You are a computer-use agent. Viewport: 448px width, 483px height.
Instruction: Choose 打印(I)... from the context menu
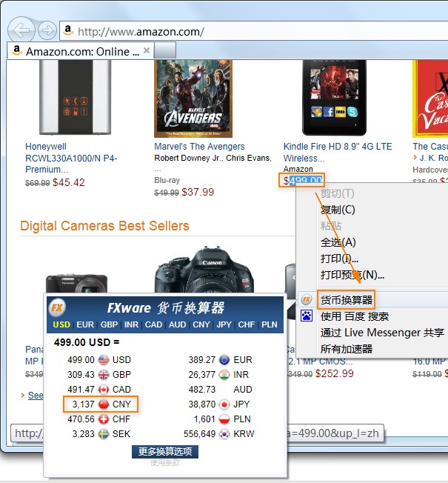(x=339, y=259)
